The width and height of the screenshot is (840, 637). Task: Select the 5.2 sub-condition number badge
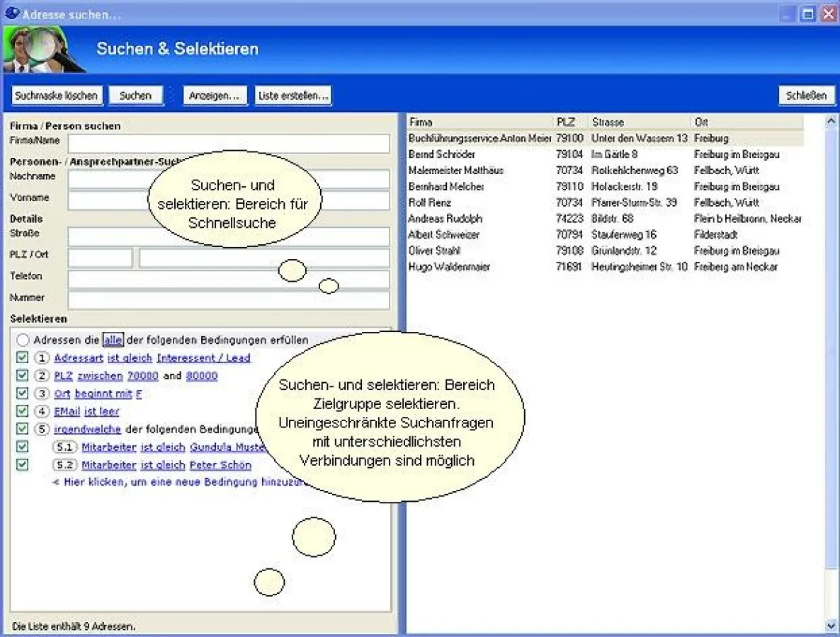pos(64,465)
